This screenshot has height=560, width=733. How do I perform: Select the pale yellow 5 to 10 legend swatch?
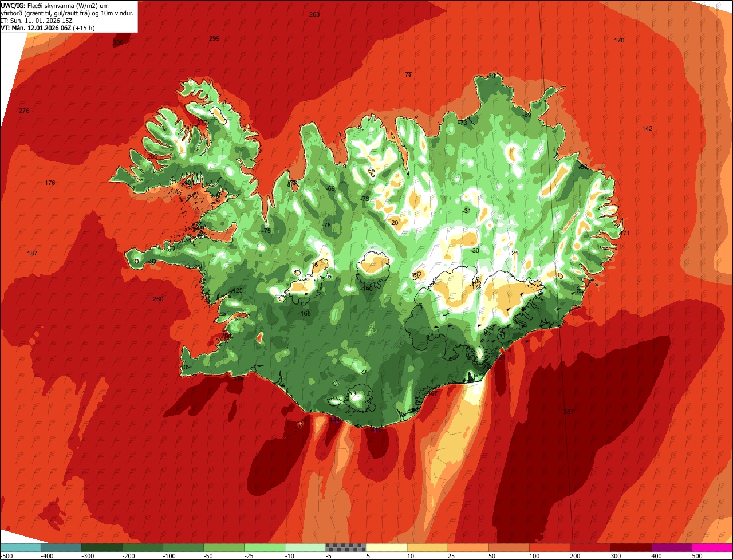(x=387, y=547)
